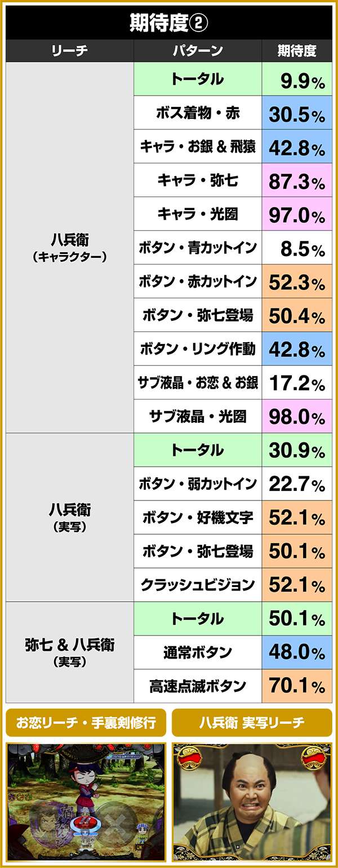Click the 弥七 & 八兵衛 (実写) reach cell
Image resolution: width=338 pixels, height=868 pixels.
coord(70,652)
